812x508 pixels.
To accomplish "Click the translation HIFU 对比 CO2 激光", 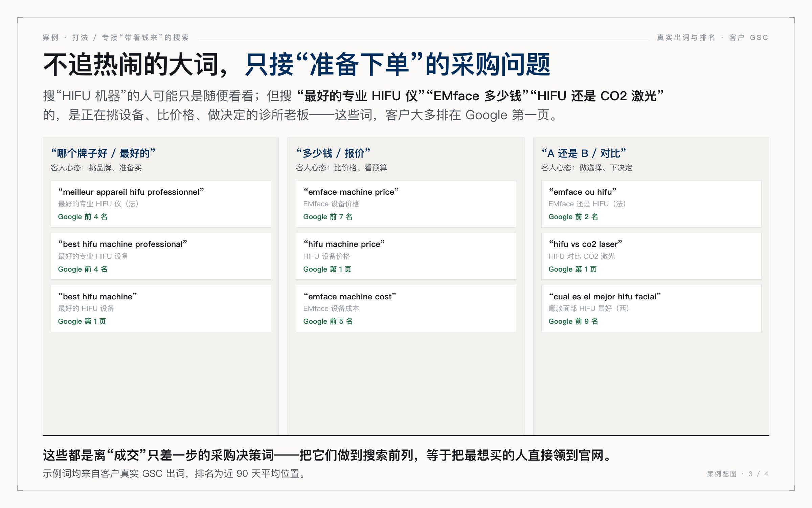I will coord(582,256).
